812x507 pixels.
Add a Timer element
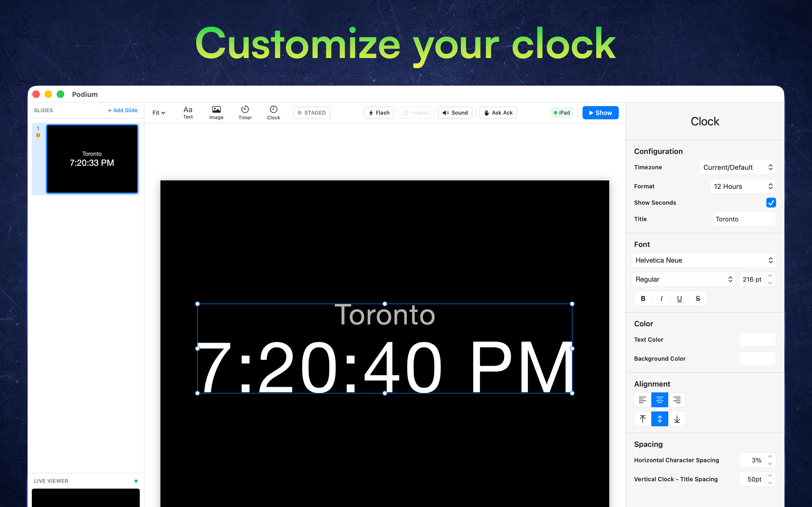245,113
